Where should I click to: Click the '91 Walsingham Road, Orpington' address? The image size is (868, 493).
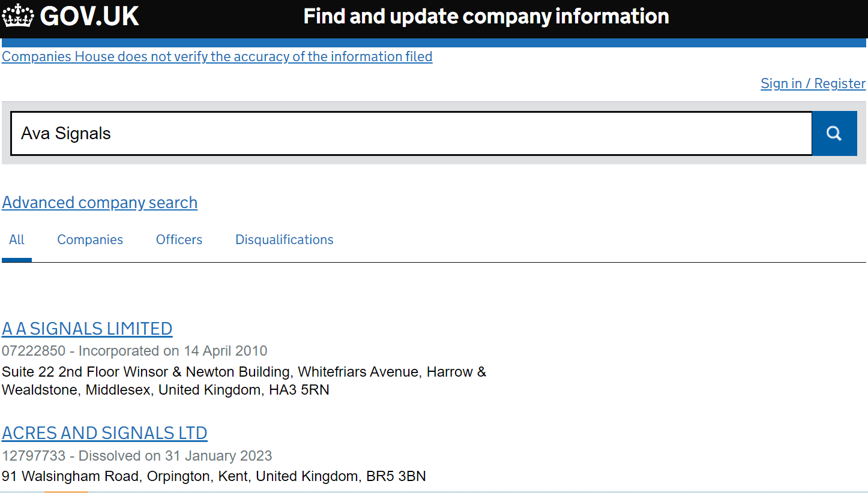pyautogui.click(x=214, y=476)
